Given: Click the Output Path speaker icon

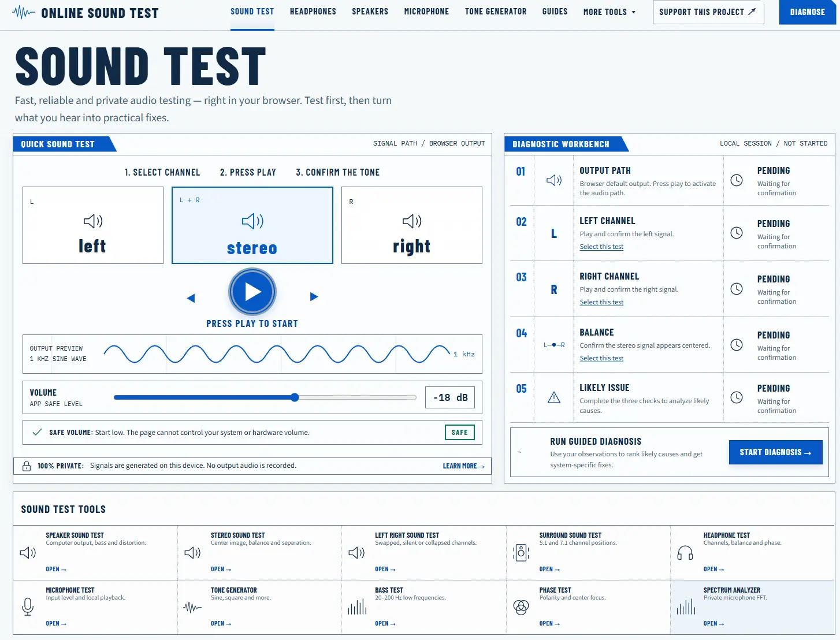Looking at the screenshot, I should 554,180.
